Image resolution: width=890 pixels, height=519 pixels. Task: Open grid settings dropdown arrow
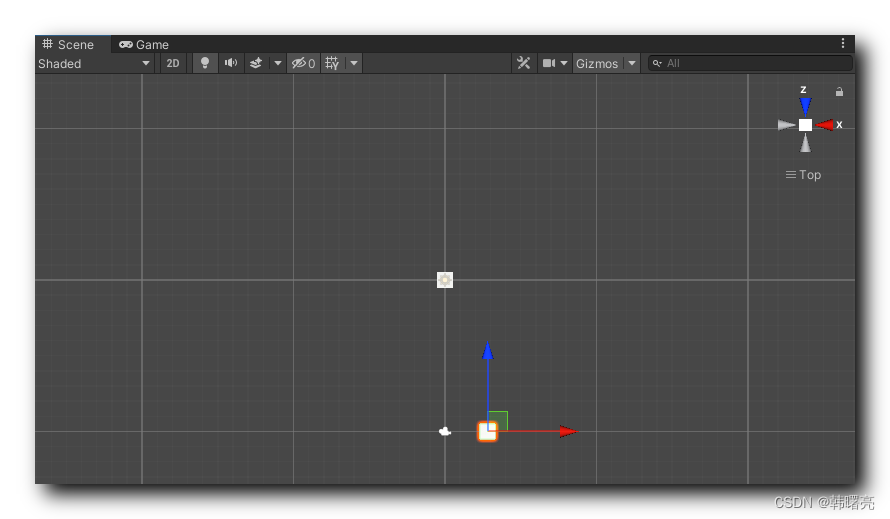pyautogui.click(x=354, y=63)
